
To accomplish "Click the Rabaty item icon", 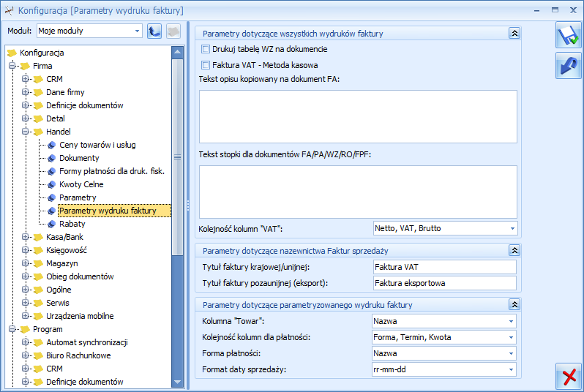I will point(52,224).
